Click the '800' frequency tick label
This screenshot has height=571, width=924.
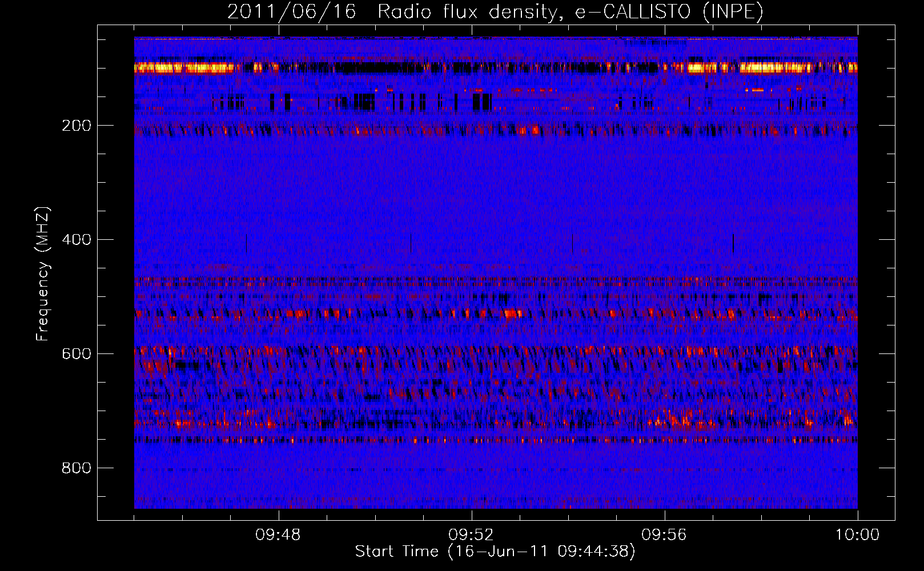pyautogui.click(x=77, y=468)
